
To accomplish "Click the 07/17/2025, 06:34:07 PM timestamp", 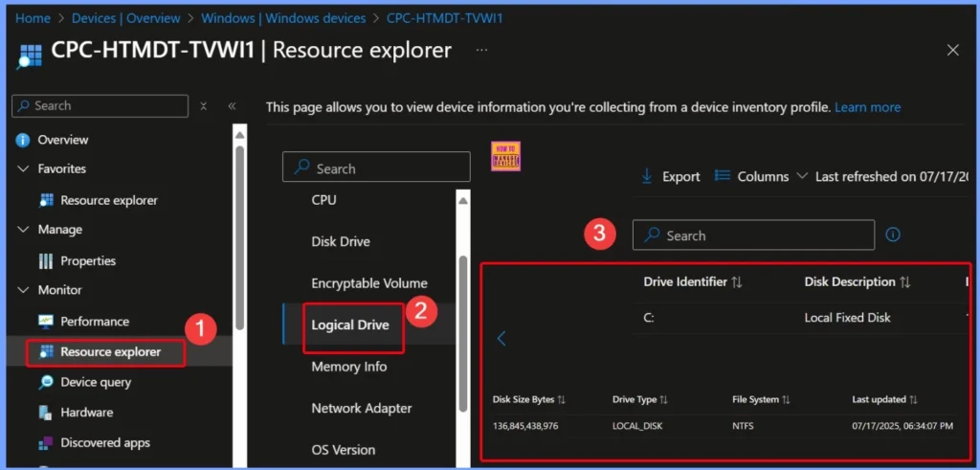I will point(902,426).
